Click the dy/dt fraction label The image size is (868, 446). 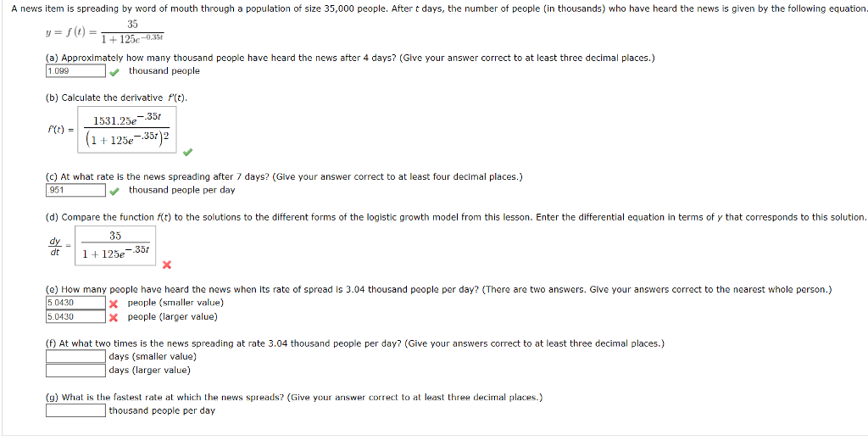pyautogui.click(x=54, y=247)
